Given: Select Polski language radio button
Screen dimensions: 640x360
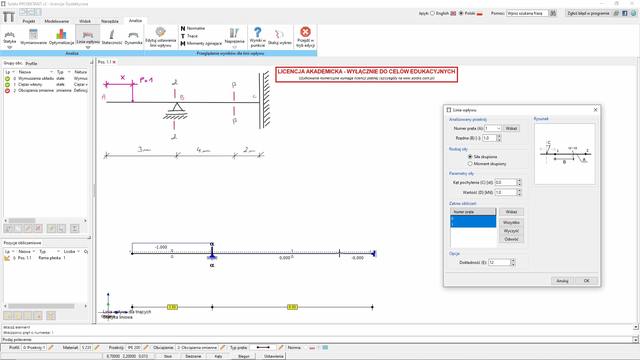Looking at the screenshot, I should [x=461, y=13].
